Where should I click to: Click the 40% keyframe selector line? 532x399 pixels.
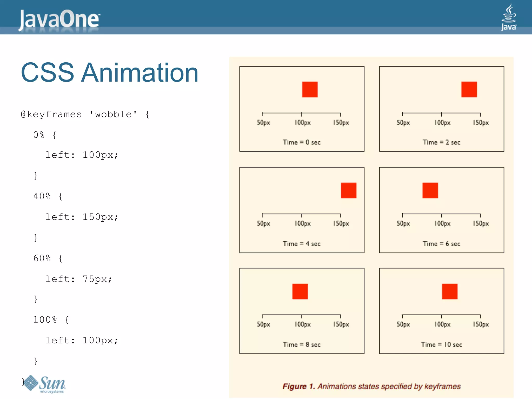coord(48,196)
